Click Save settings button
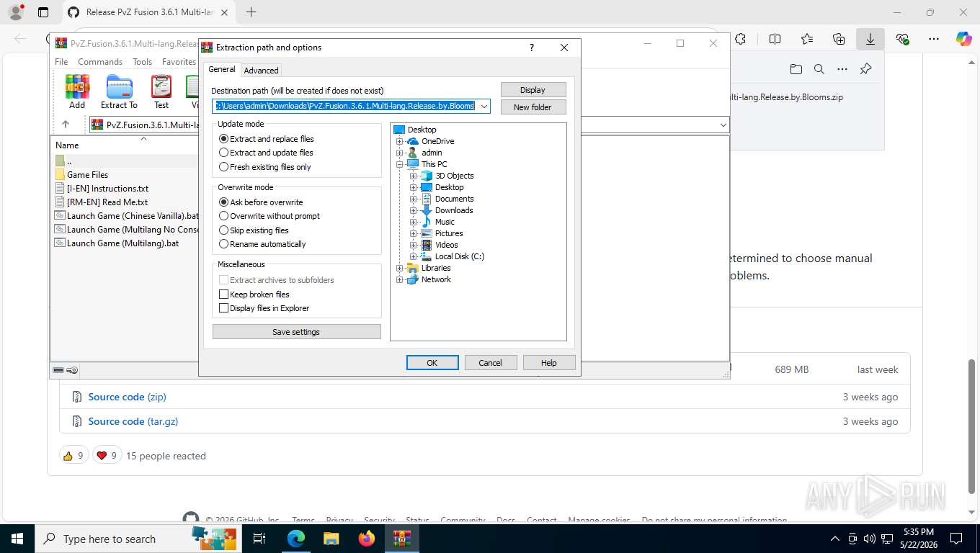 click(x=296, y=332)
